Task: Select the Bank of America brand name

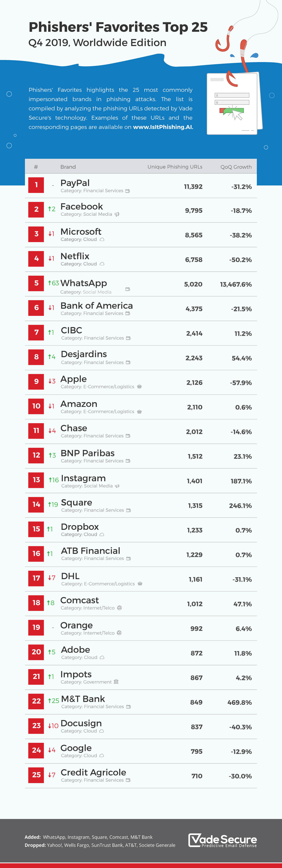Action: click(x=96, y=306)
